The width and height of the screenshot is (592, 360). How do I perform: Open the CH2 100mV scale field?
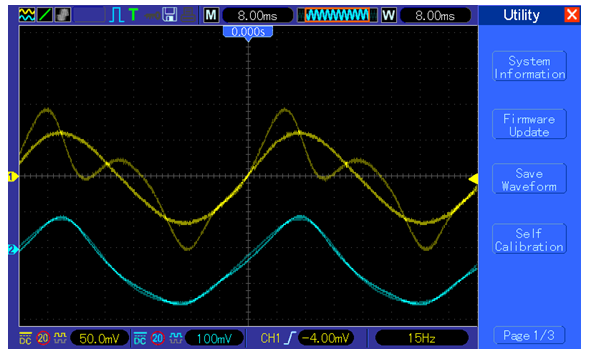pos(214,338)
